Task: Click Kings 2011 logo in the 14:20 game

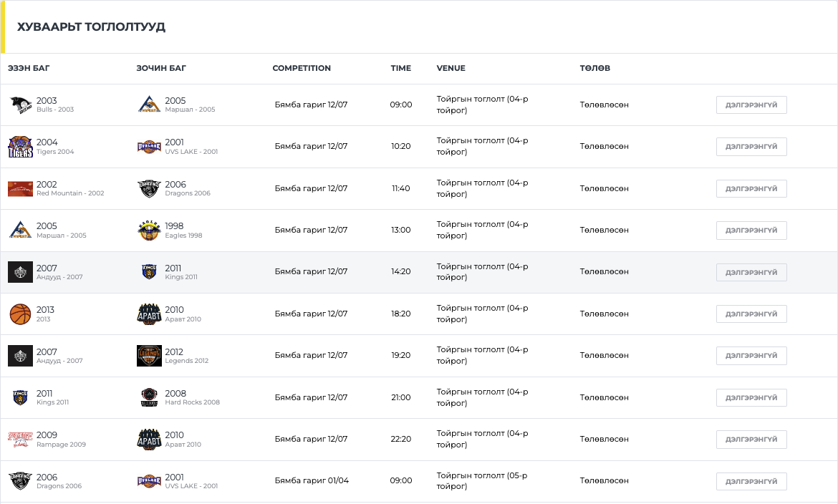Action: point(149,272)
